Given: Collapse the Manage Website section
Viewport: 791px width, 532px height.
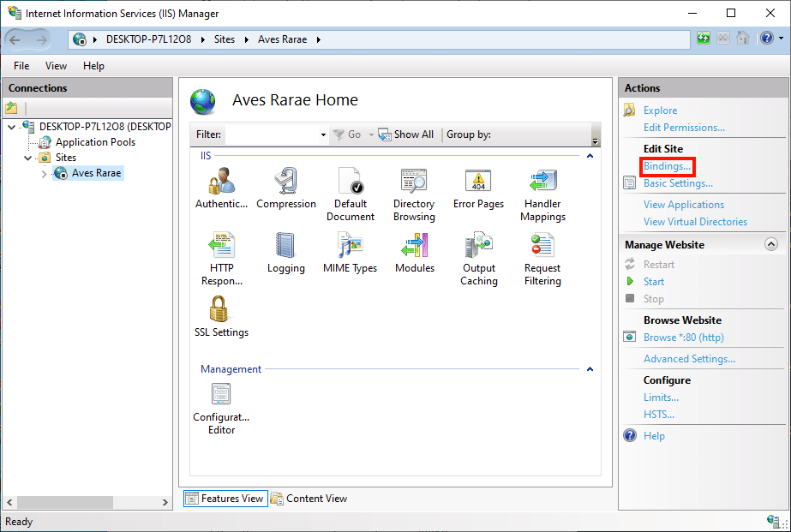Looking at the screenshot, I should pos(770,245).
